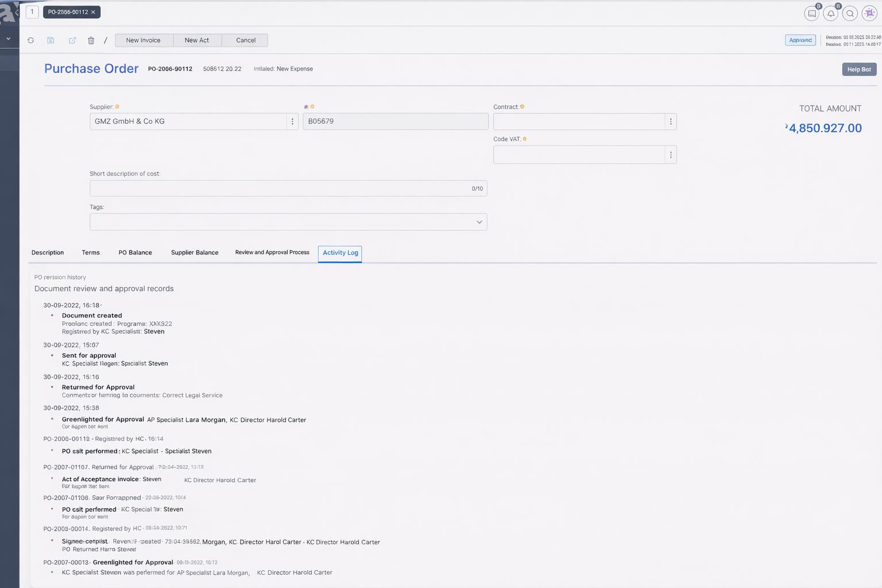882x588 pixels.
Task: Open the Review and Approval Process tab
Action: (272, 253)
